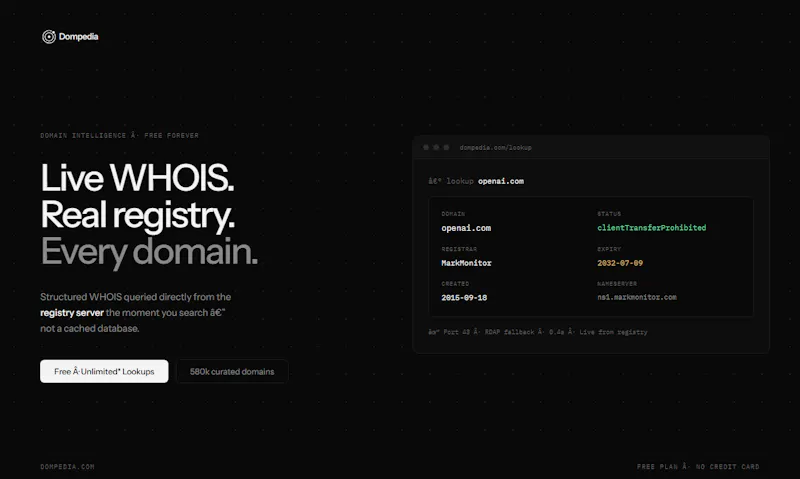
Task: Click the created date 2015-09-18
Action: [464, 297]
